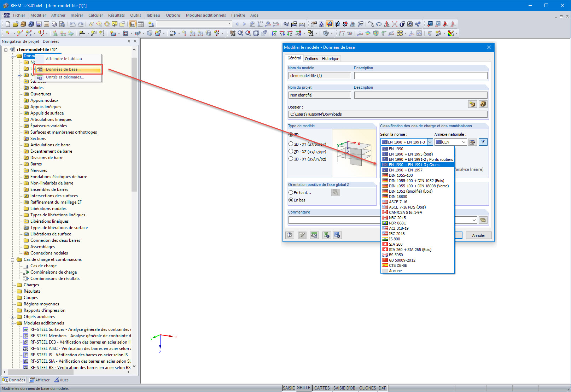The height and width of the screenshot is (392, 571).
Task: Toggle the GRILLE status bar button
Action: pos(303,388)
